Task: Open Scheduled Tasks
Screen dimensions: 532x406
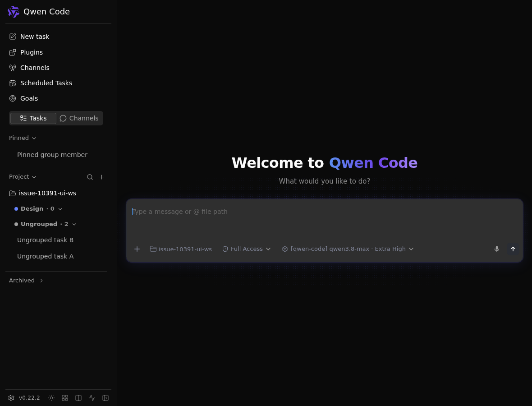Action: coord(41,83)
